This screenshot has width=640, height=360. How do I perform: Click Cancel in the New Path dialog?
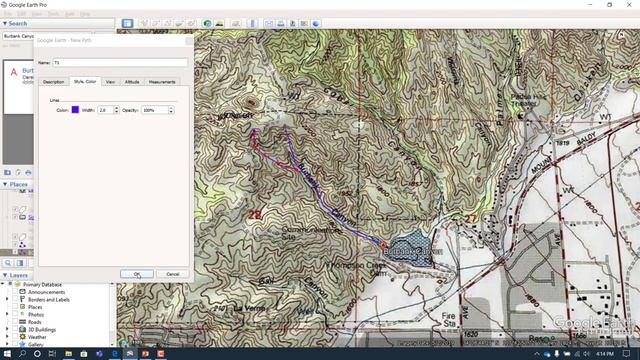click(x=173, y=274)
